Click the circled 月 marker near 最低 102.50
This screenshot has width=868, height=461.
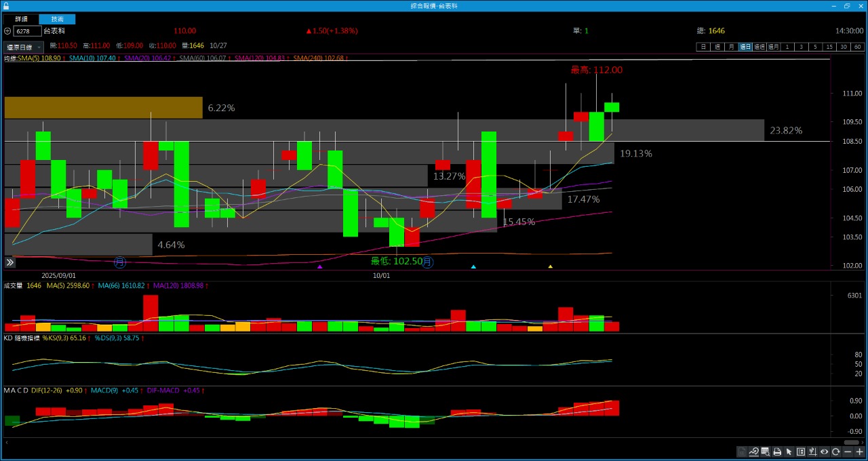pyautogui.click(x=428, y=262)
